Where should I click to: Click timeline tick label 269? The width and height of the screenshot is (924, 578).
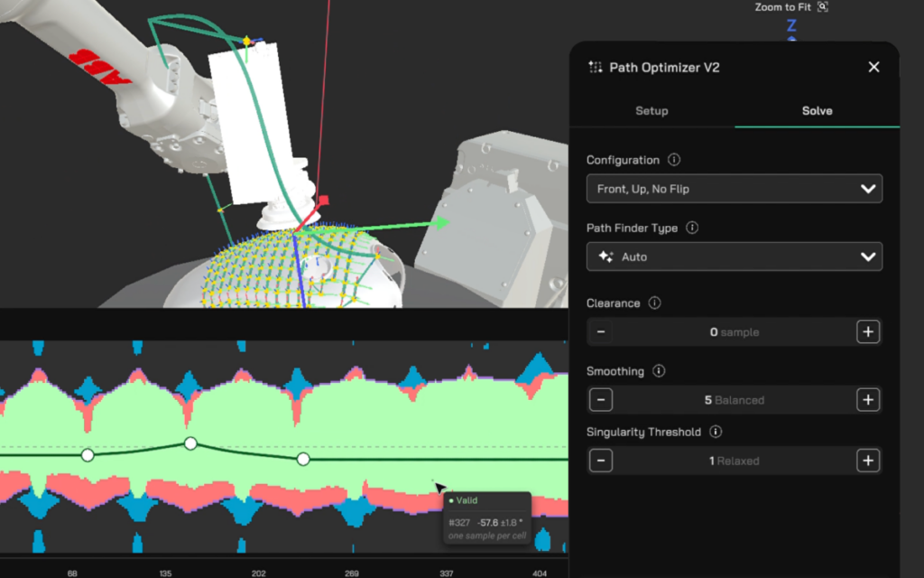[x=352, y=573]
